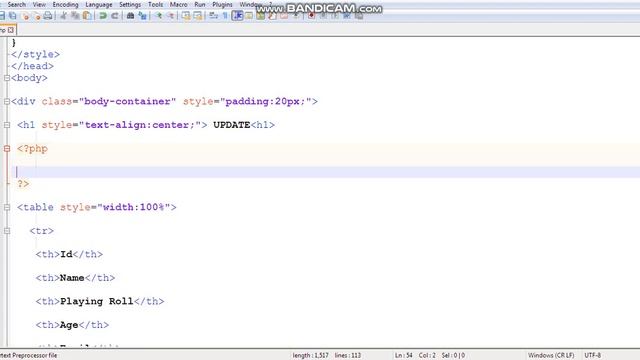The image size is (640, 360).
Task: Click the </style> closing tag line
Action: 36,54
